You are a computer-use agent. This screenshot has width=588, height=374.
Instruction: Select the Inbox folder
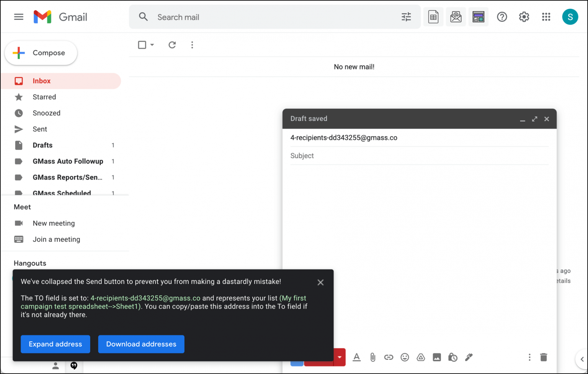[x=42, y=81]
